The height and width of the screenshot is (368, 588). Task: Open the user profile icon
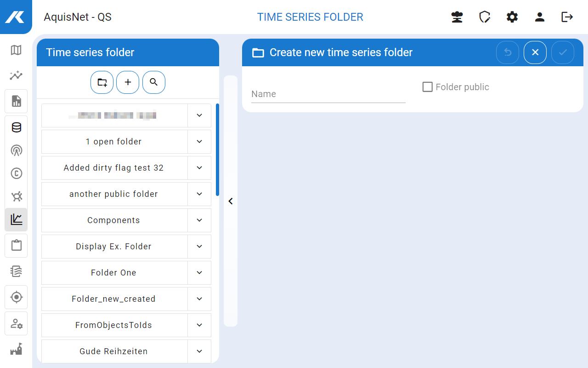(x=540, y=17)
